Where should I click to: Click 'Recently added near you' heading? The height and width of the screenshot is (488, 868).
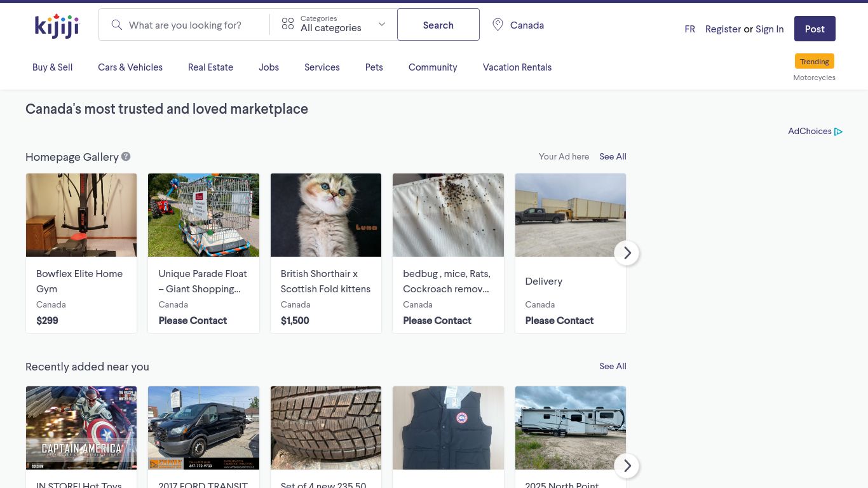tap(87, 367)
